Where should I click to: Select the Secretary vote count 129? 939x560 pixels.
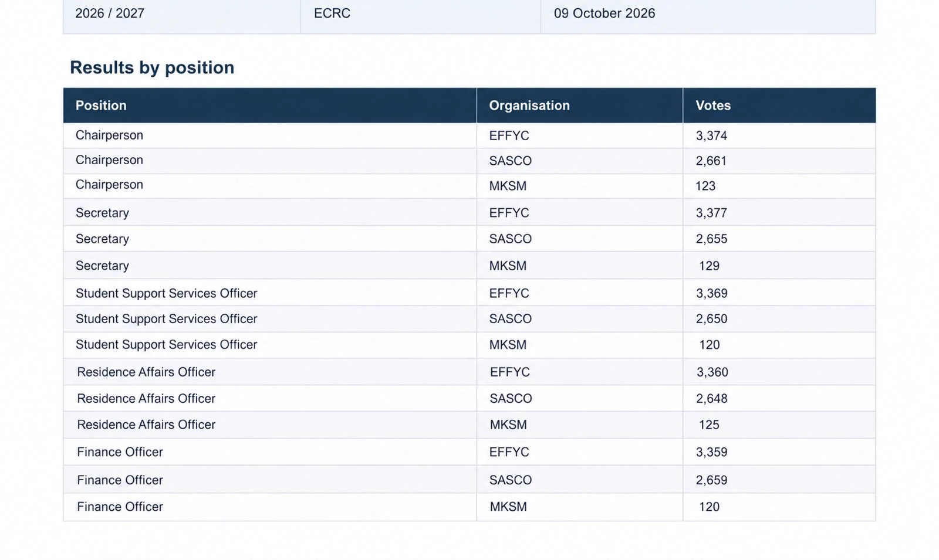pos(709,266)
